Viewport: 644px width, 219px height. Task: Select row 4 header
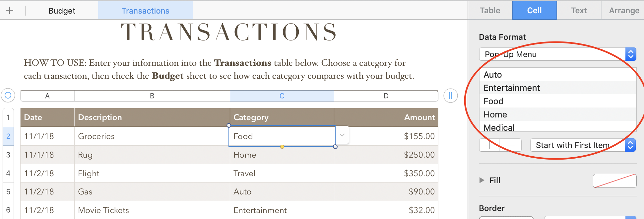tap(8, 173)
